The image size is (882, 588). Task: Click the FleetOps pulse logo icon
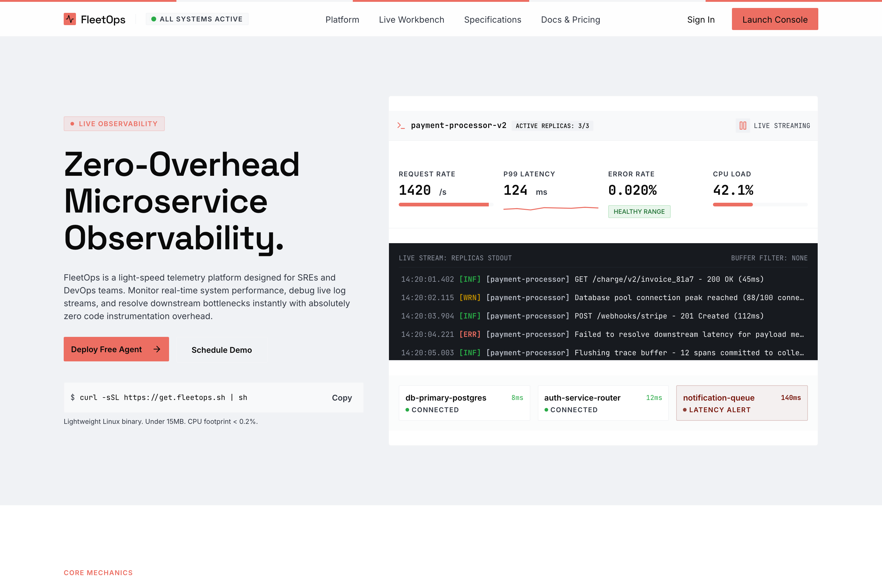point(70,19)
